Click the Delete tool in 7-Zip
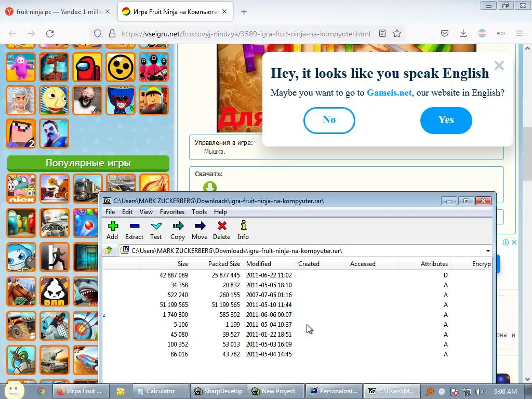The image size is (532, 399). click(221, 231)
